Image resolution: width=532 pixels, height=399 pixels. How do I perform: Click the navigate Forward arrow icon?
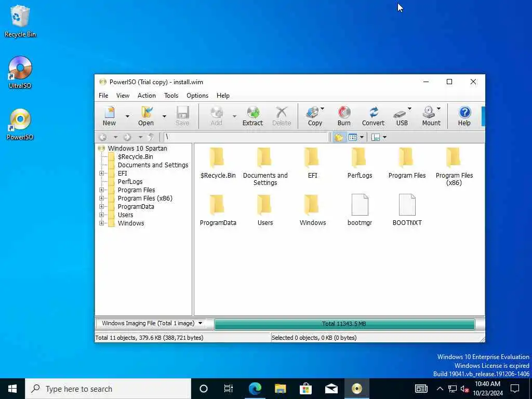[127, 137]
